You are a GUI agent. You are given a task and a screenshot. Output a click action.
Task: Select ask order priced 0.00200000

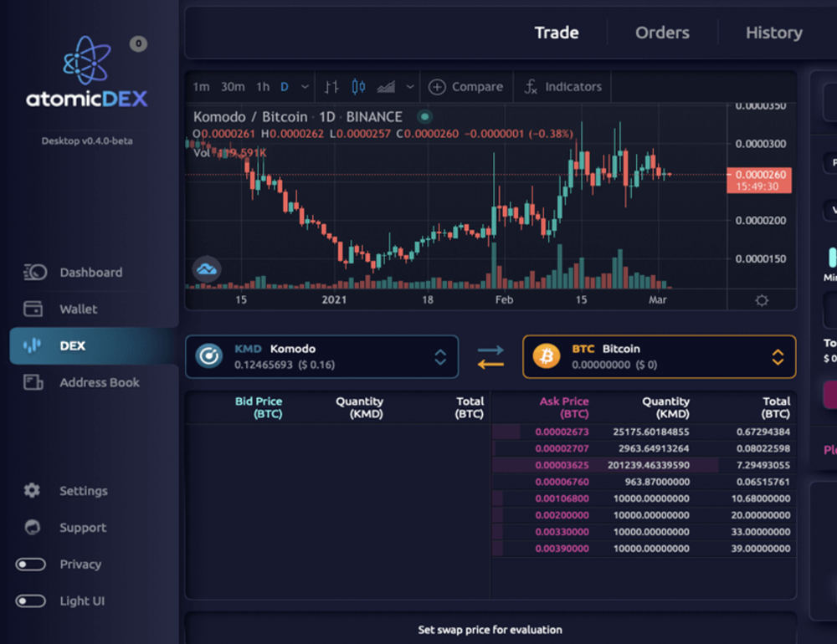[643, 515]
